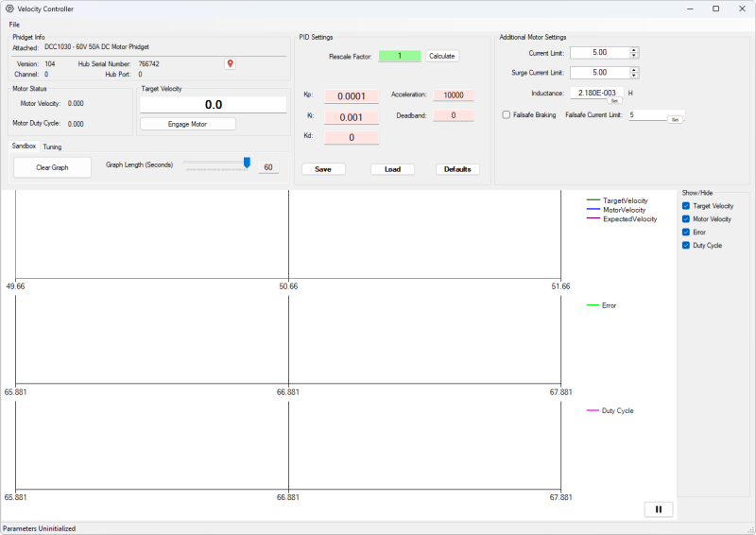
Task: Pause the graph with the pause button
Action: 658,509
